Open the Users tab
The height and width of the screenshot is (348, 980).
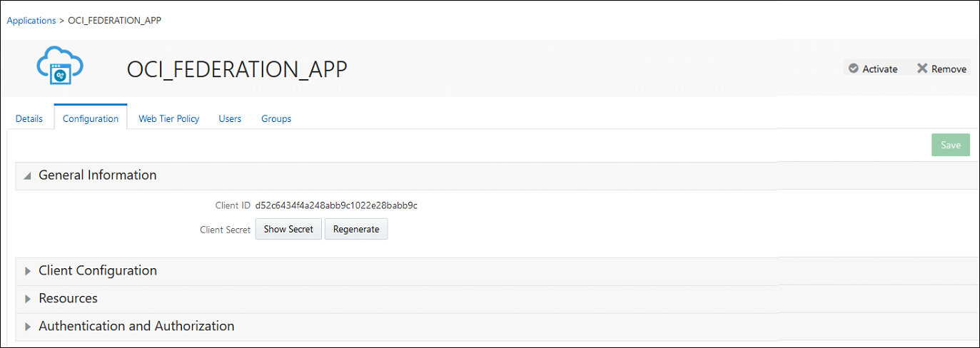[230, 118]
